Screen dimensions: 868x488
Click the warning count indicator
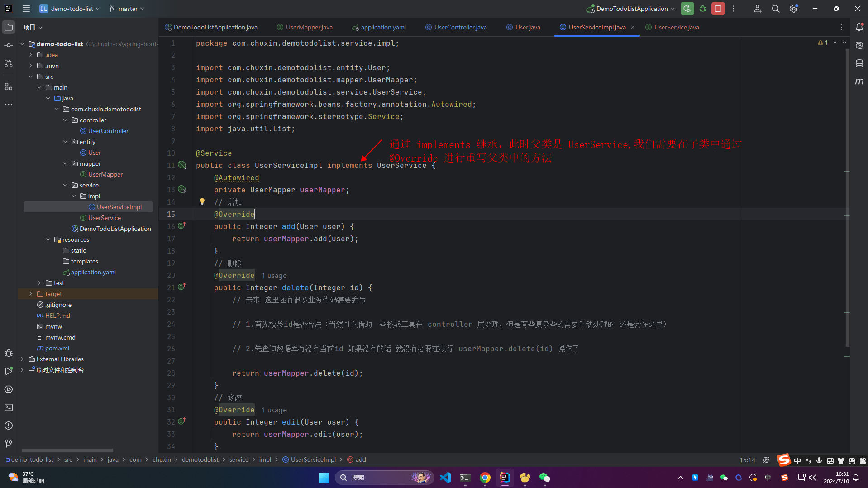click(x=823, y=43)
